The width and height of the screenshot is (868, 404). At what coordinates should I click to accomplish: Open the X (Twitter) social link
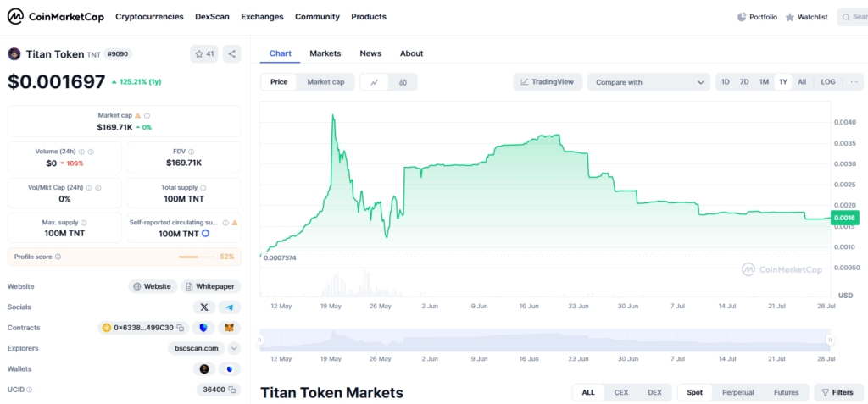(204, 307)
